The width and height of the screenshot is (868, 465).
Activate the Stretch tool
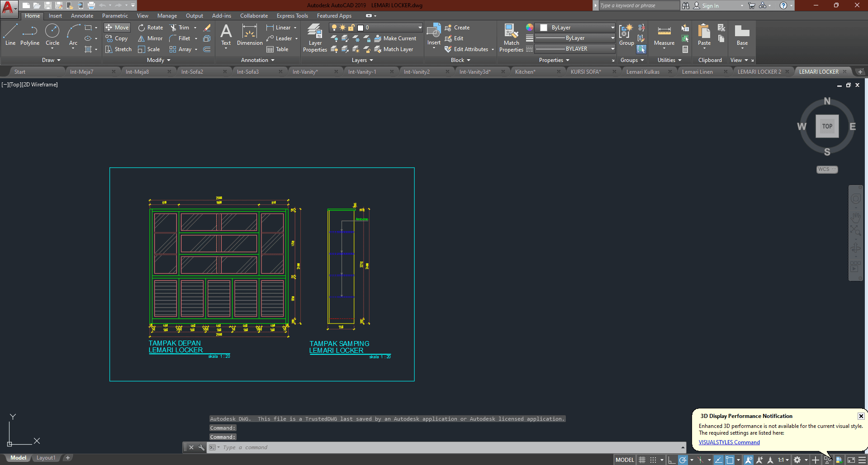(x=119, y=49)
